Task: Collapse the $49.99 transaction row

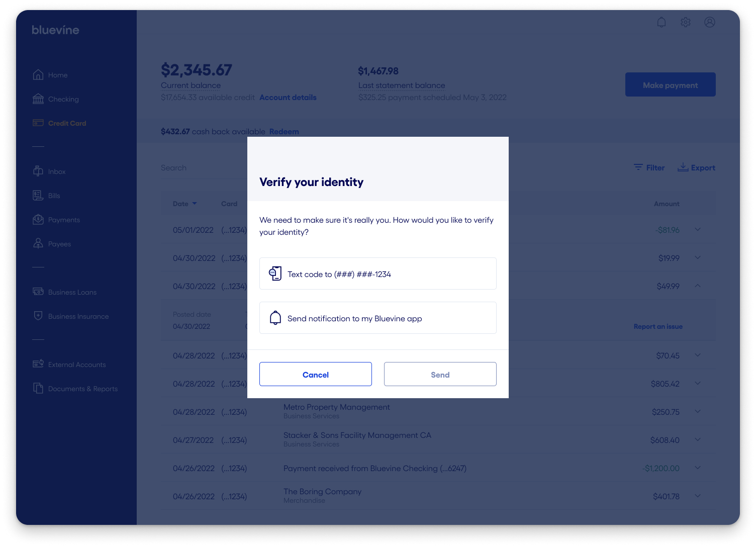Action: pyautogui.click(x=698, y=286)
